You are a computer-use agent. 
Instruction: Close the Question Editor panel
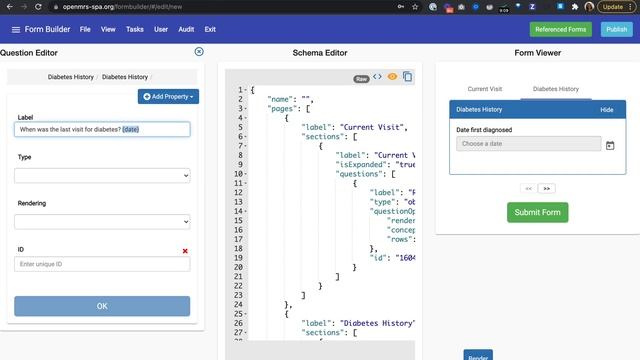tap(199, 51)
